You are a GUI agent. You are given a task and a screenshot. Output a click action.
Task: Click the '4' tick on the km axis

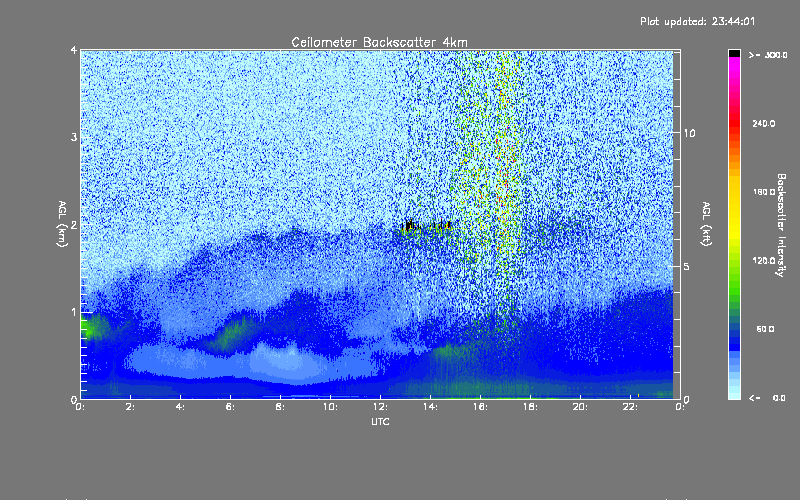click(74, 50)
